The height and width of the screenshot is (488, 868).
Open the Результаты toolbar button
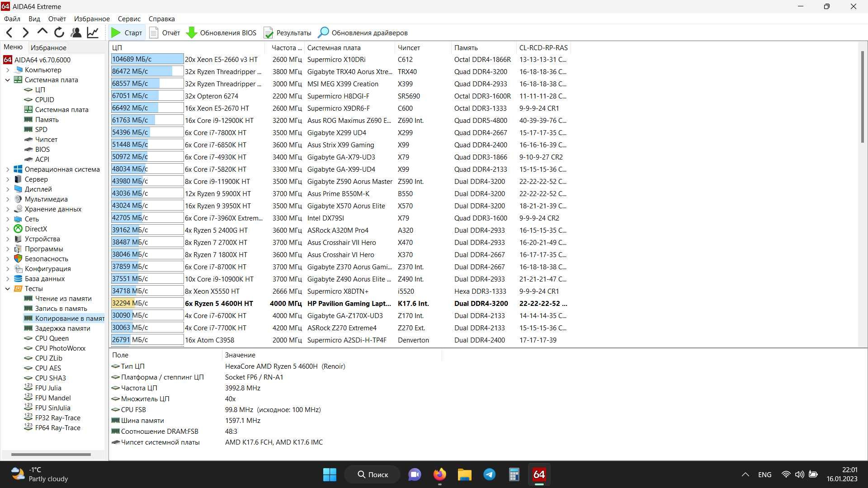(x=288, y=33)
